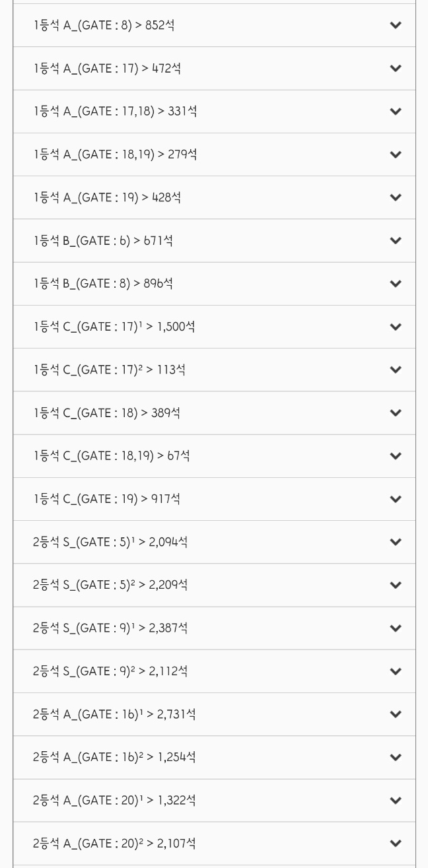Click chevron for 2등석 S GATE 9² 2,112석
The image size is (428, 868).
[x=396, y=671]
